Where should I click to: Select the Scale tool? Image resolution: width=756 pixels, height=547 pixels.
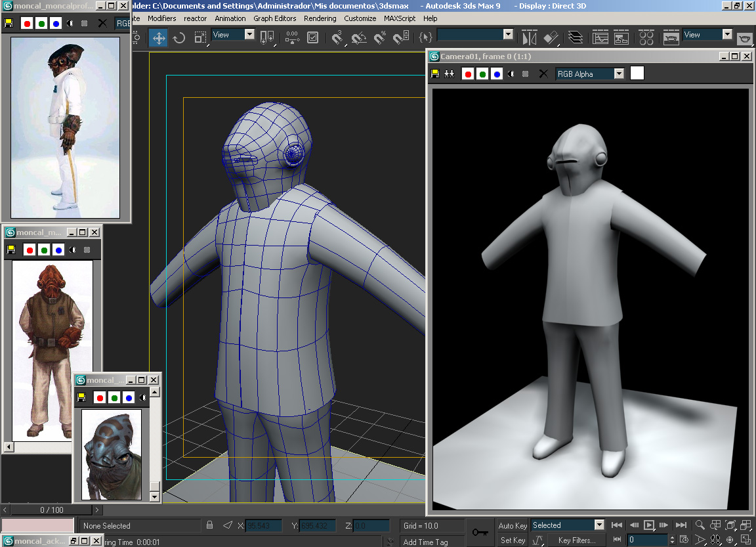point(200,37)
